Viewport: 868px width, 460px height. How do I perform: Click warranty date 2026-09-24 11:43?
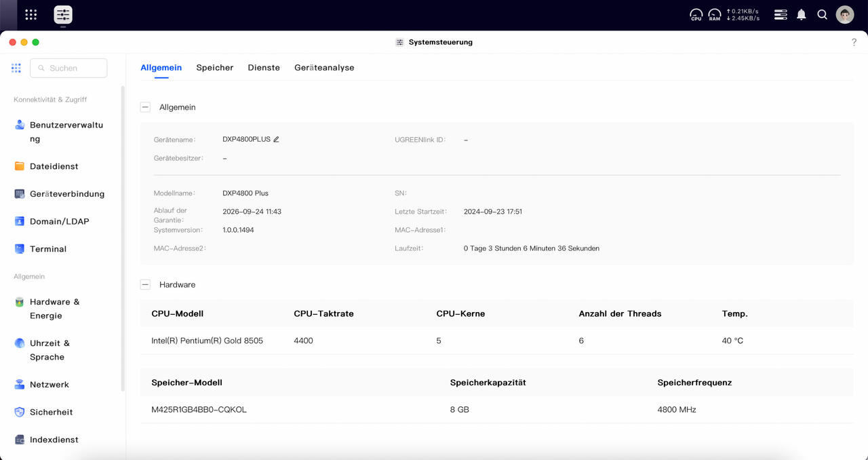coord(252,212)
